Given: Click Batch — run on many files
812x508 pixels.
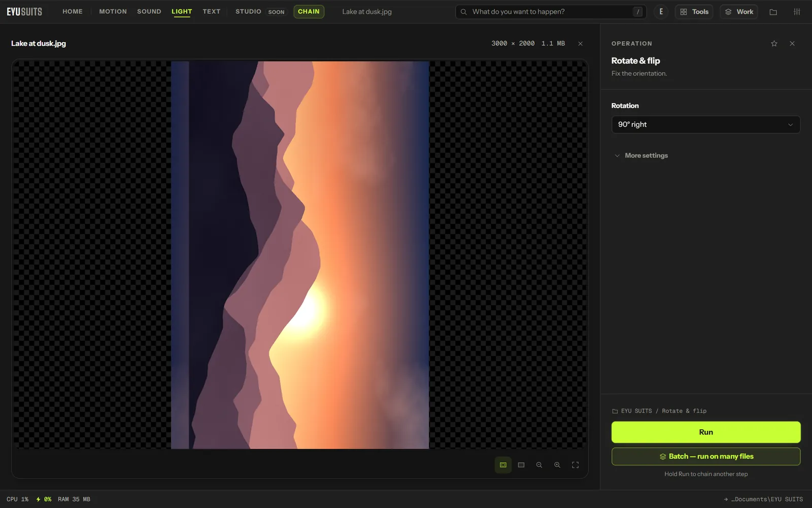Looking at the screenshot, I should (x=706, y=456).
